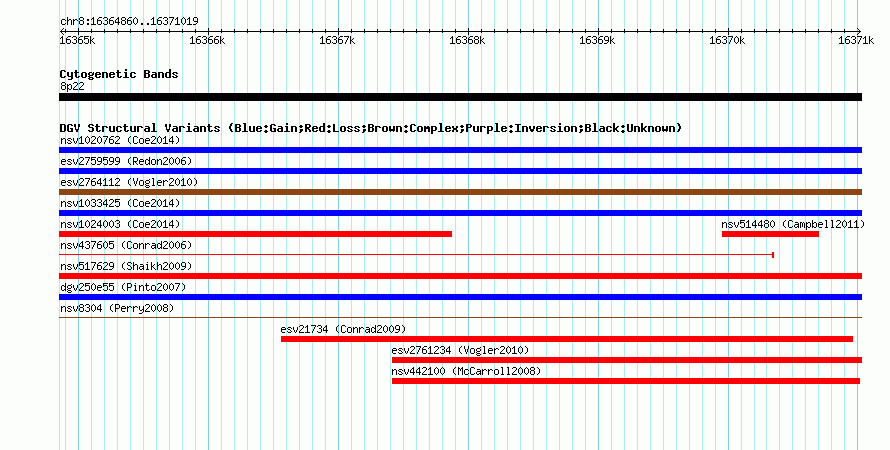Select the blue nsv1020762 gain bar
This screenshot has width=890, height=450.
pos(460,150)
